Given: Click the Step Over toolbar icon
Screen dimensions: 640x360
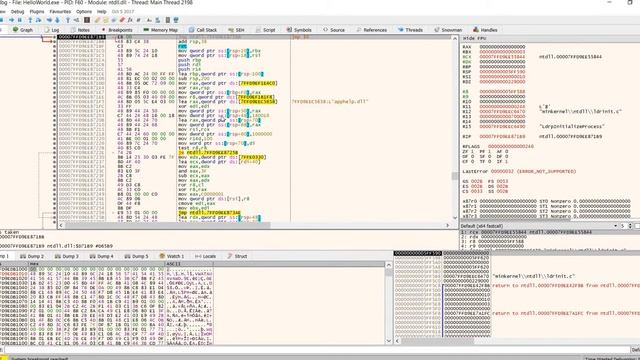Looking at the screenshot, I should pos(38,20).
